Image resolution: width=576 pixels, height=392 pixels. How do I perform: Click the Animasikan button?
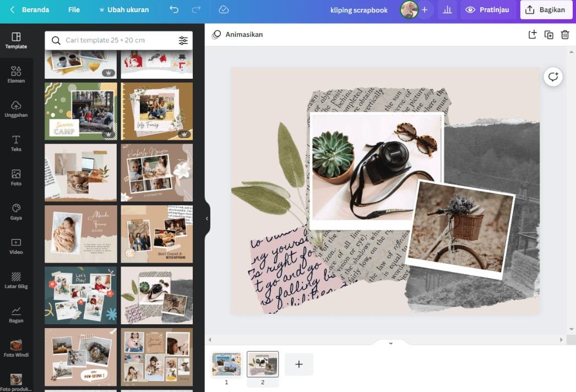click(237, 35)
